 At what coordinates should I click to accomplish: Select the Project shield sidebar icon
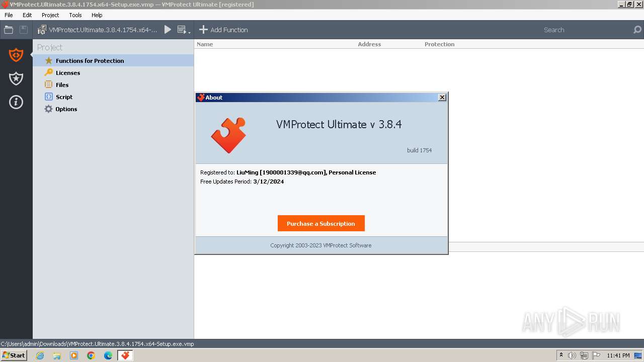(x=16, y=54)
